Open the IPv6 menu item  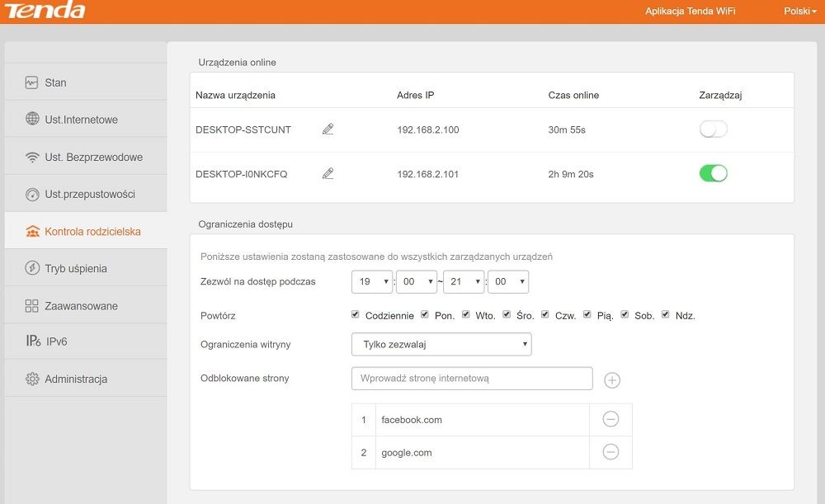point(86,341)
